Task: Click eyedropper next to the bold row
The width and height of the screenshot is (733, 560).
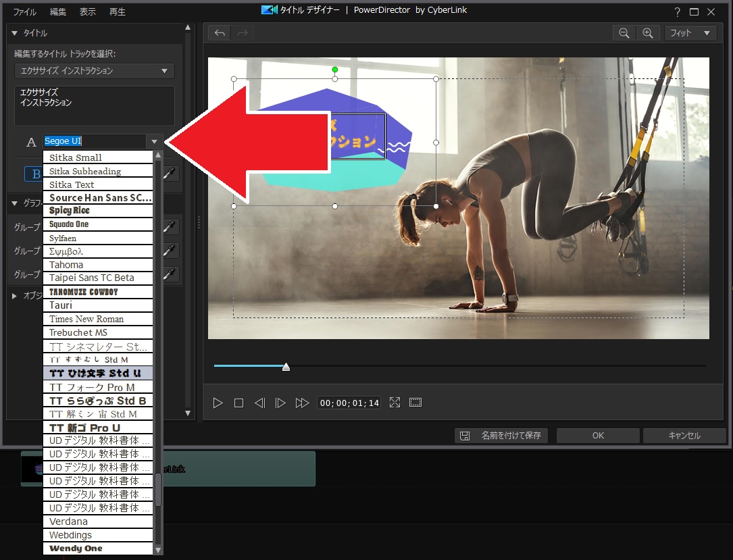Action: [169, 174]
